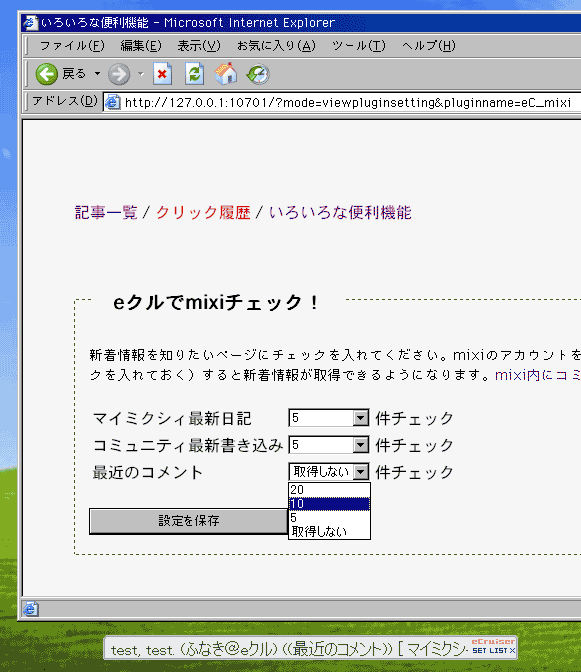Click the コミュニティ最新書き込み label

(x=188, y=445)
